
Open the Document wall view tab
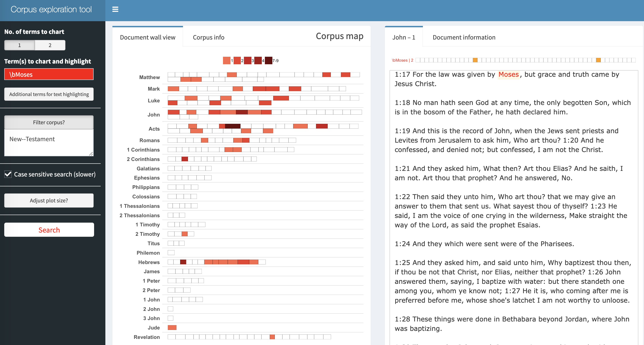147,37
